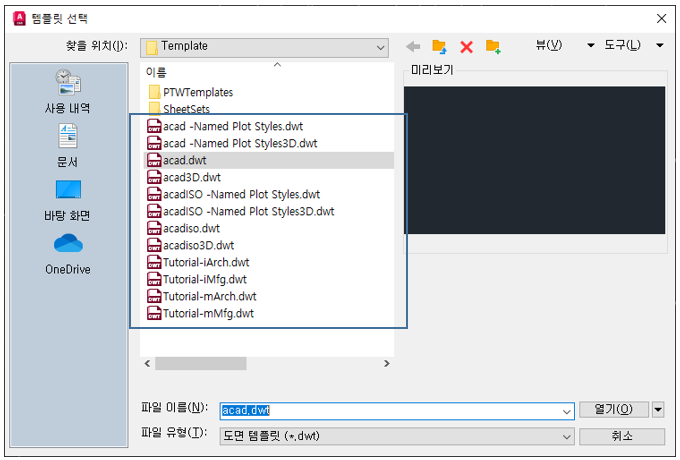Select the PTWTemplates folder
The width and height of the screenshot is (680, 460).
[191, 92]
